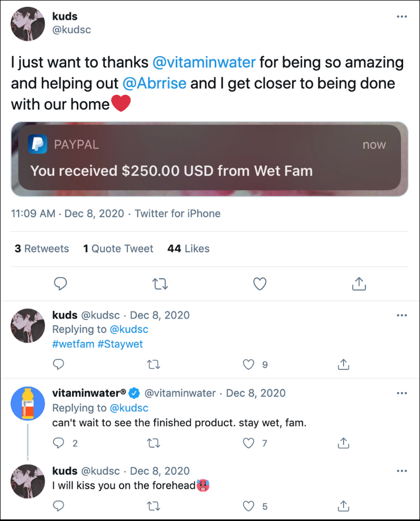Click the vitaminwater bottle profile picture
Screen dimensions: 420x521
(28, 404)
